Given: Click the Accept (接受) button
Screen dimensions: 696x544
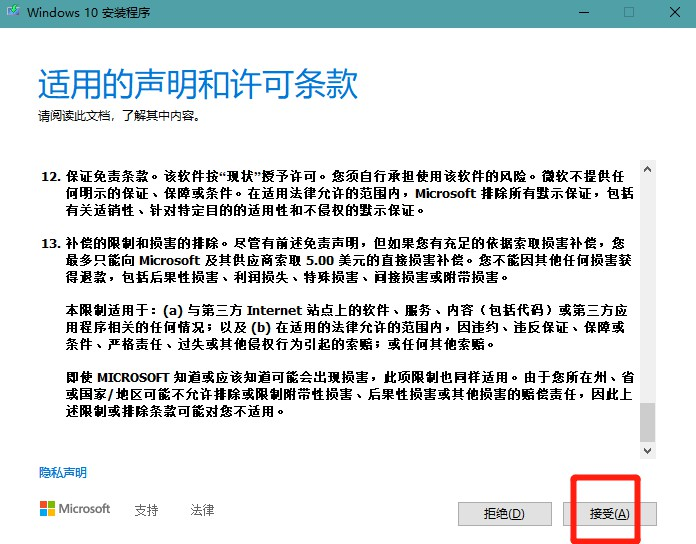Looking at the screenshot, I should 609,514.
